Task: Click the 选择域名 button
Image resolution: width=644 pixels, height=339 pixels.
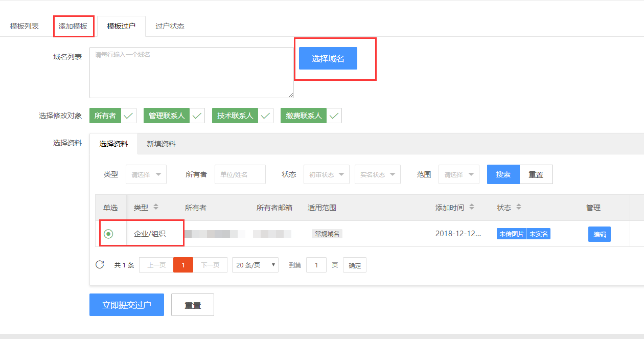Action: (x=328, y=58)
